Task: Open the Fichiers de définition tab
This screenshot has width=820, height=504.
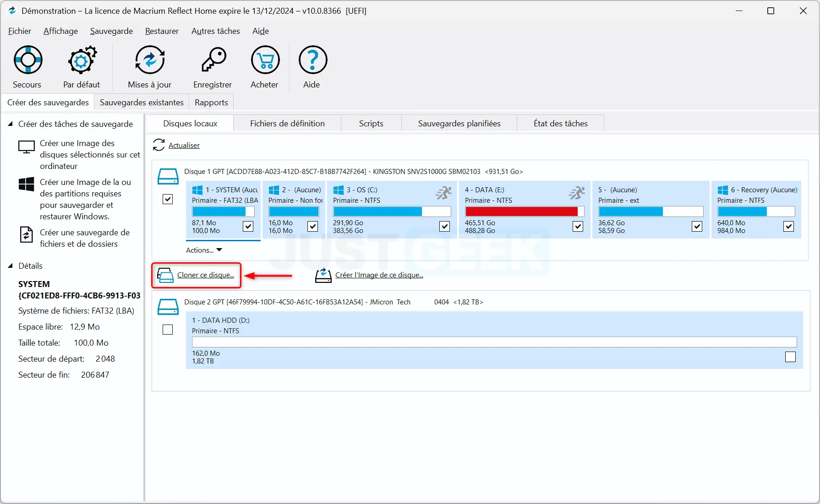Action: pyautogui.click(x=287, y=123)
